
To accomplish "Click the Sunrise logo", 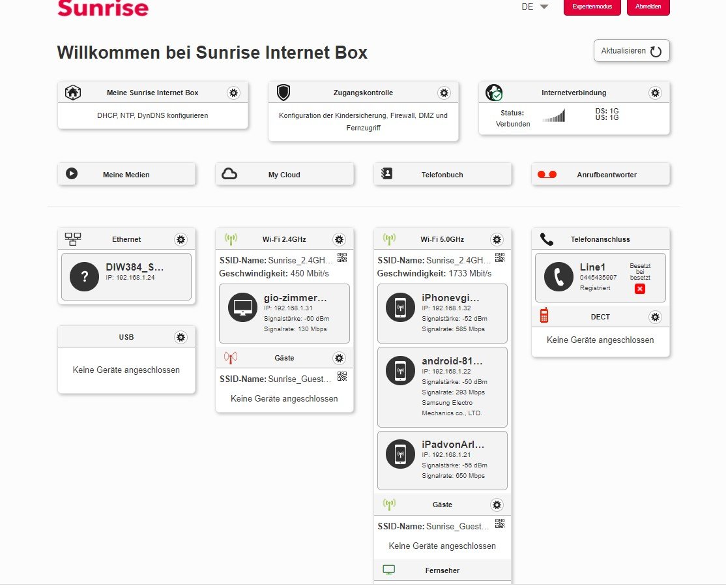I will pos(103,8).
